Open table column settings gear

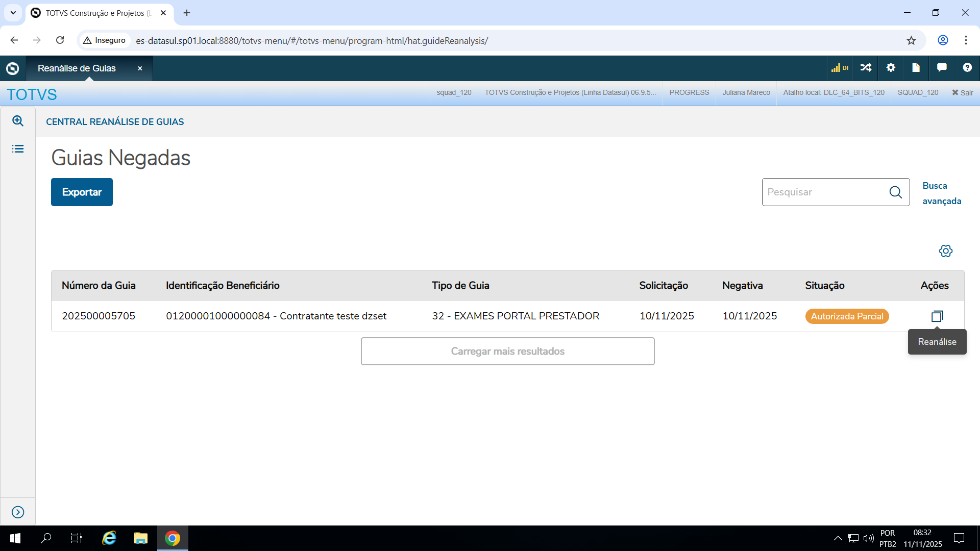945,251
